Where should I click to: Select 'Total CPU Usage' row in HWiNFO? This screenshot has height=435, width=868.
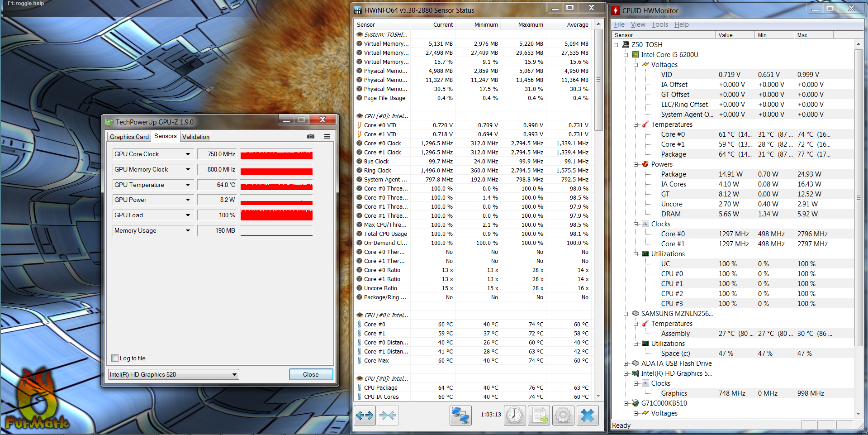473,234
